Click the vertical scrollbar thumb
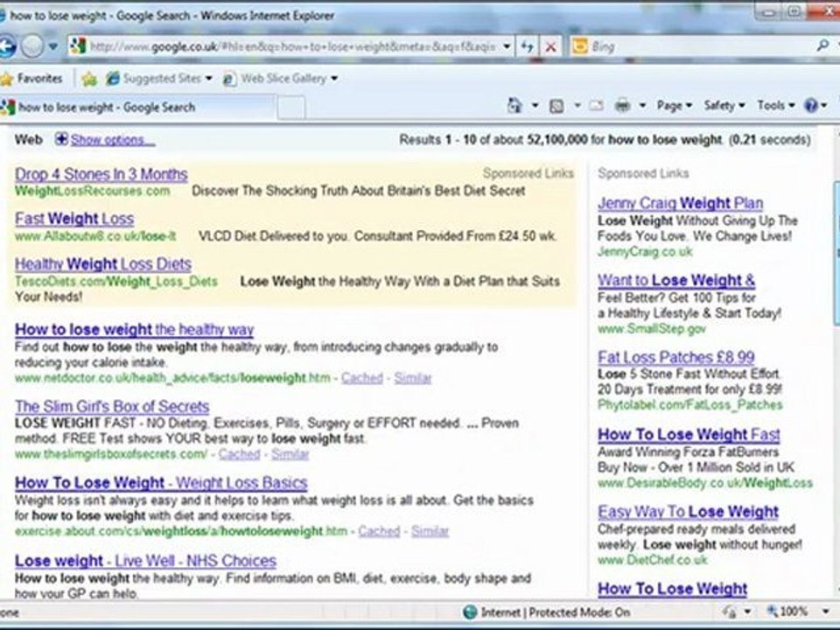Viewport: 840px width, 630px height. coord(836,253)
